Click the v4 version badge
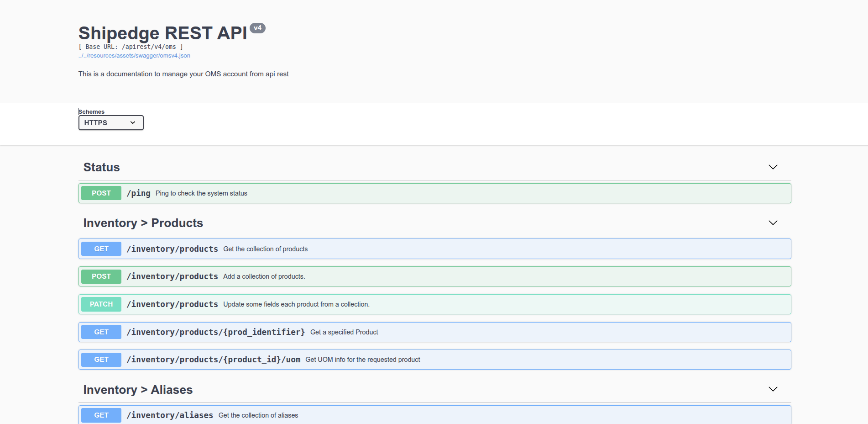Screen dimensions: 868x424 (x=258, y=28)
